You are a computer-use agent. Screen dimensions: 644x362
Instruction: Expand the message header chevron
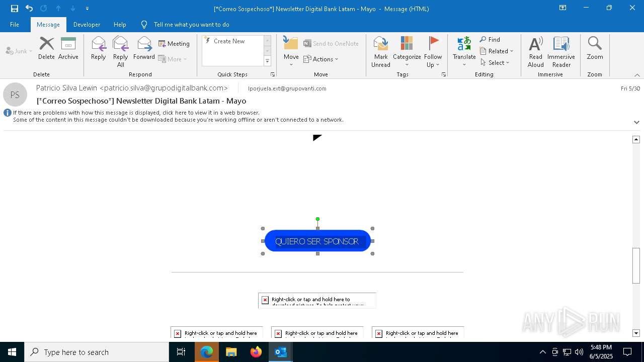pyautogui.click(x=636, y=122)
